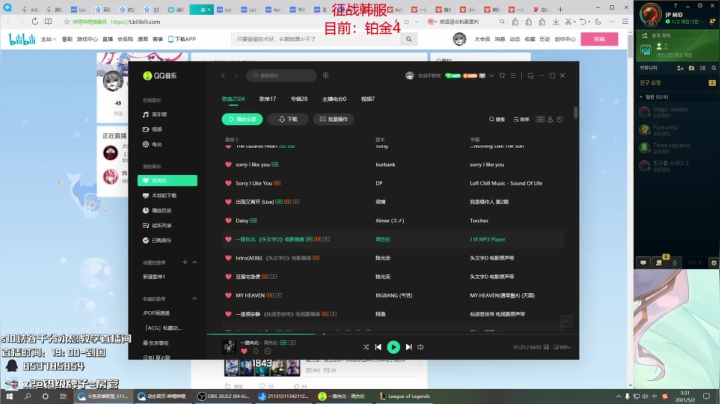Open the Windows Start menu
The image size is (720, 404).
[x=9, y=396]
